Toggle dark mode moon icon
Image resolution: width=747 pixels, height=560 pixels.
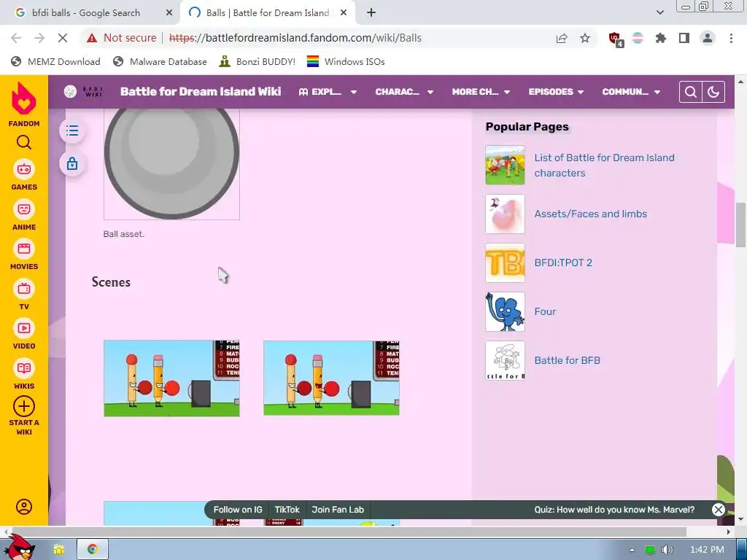tap(713, 92)
